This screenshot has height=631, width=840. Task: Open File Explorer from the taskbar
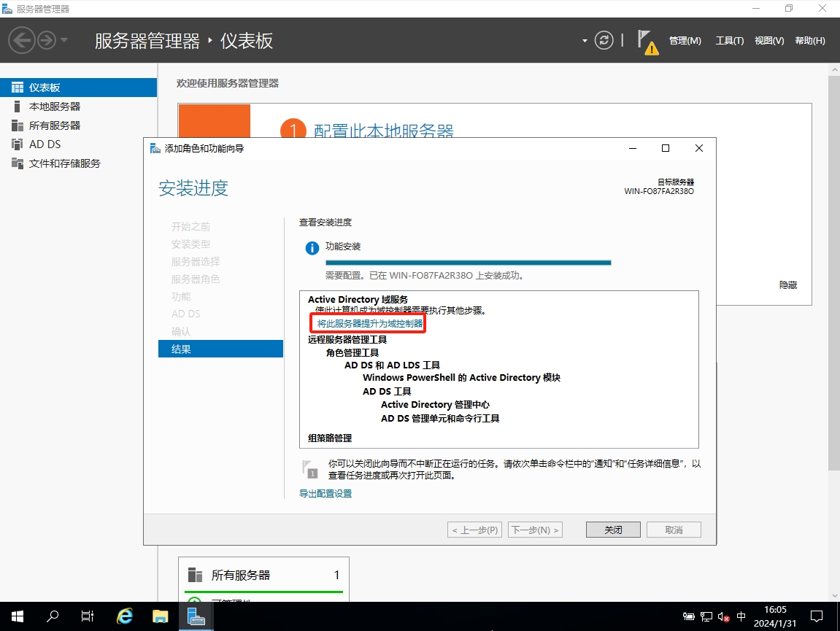[160, 616]
